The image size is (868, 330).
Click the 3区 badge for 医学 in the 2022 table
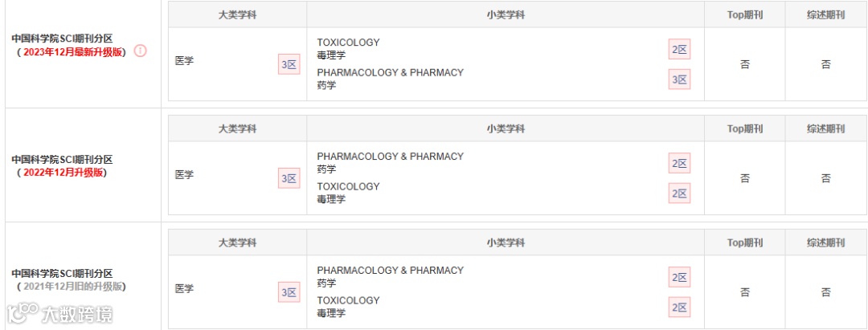tap(289, 179)
